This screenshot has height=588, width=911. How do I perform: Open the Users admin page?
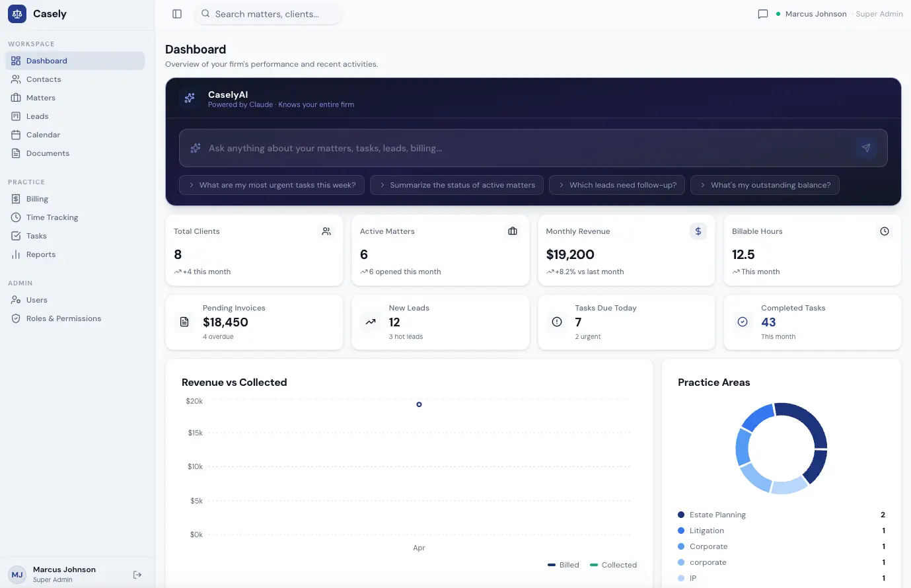click(x=75, y=300)
